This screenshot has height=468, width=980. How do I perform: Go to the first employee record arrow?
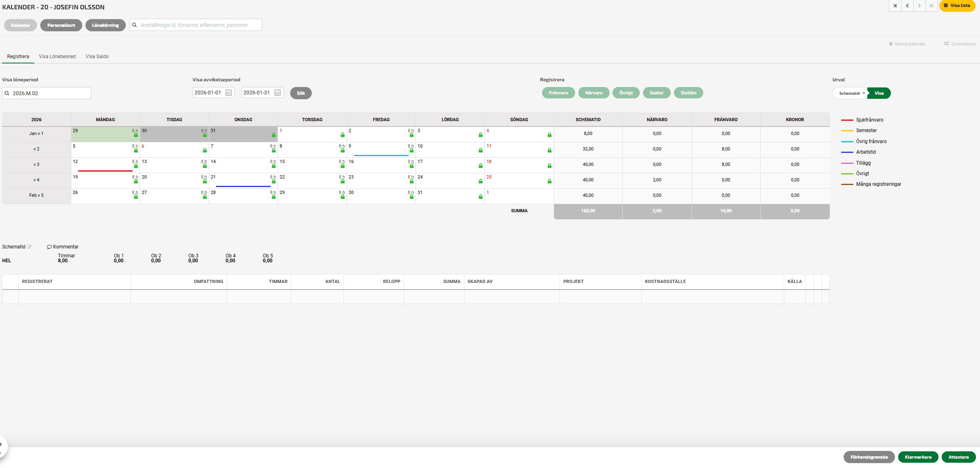click(895, 6)
